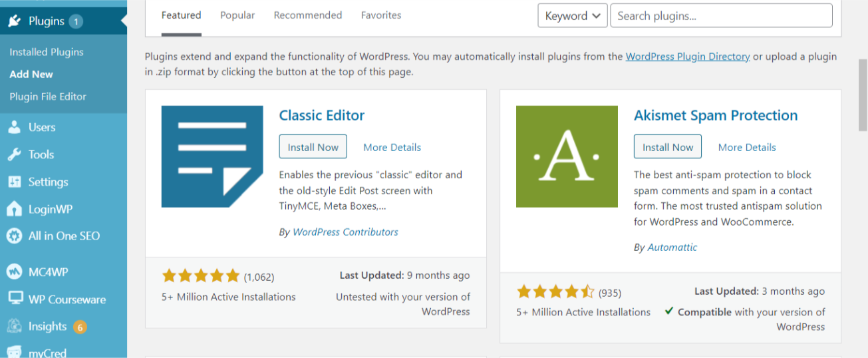Switch to the Featured tab

pos(181,15)
